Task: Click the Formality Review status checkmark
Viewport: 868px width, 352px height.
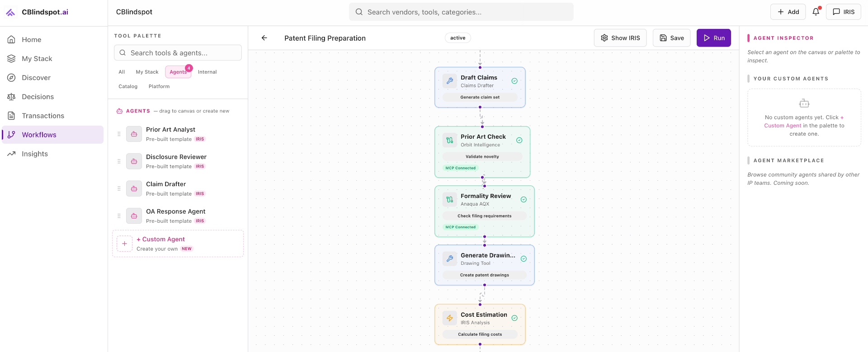Action: pyautogui.click(x=524, y=199)
